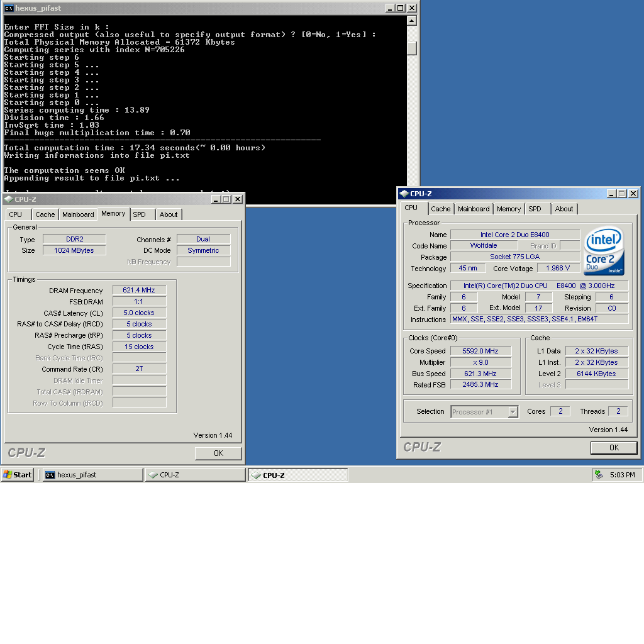Activate the first CPU-Z taskbar button

click(195, 475)
